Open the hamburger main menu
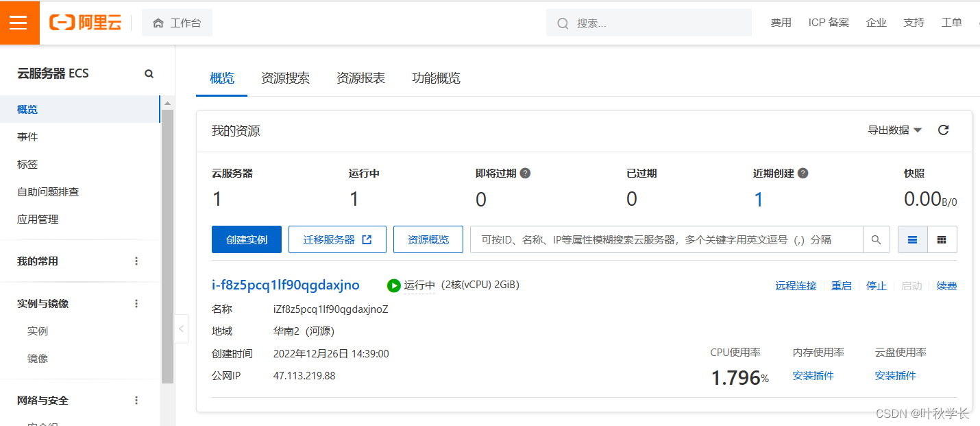This screenshot has height=426, width=980. pos(19,23)
